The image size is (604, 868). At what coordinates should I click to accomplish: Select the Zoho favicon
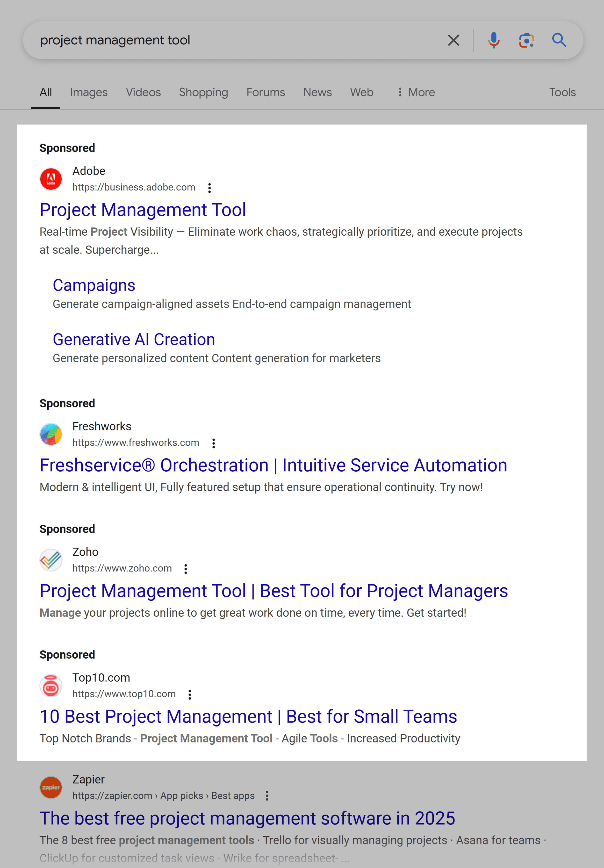(x=51, y=559)
